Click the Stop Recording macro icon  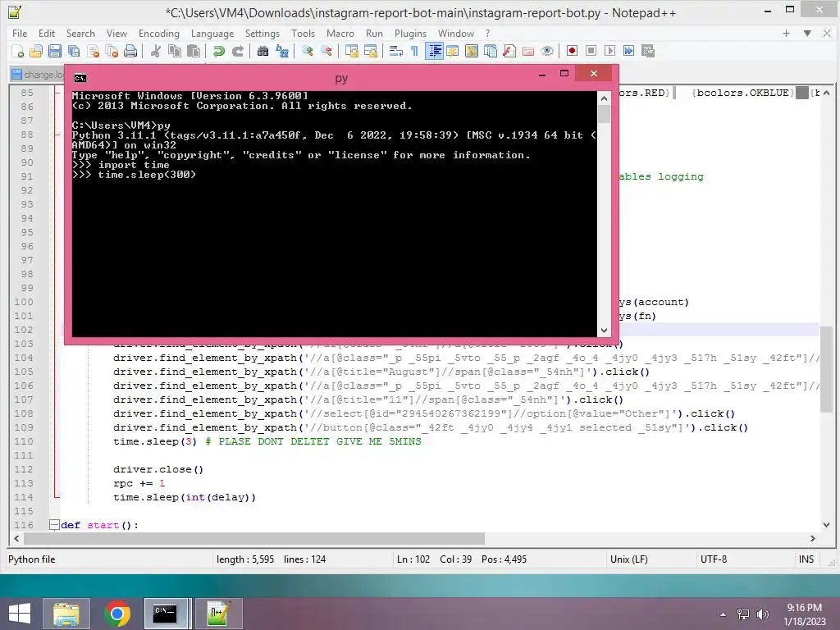[591, 51]
